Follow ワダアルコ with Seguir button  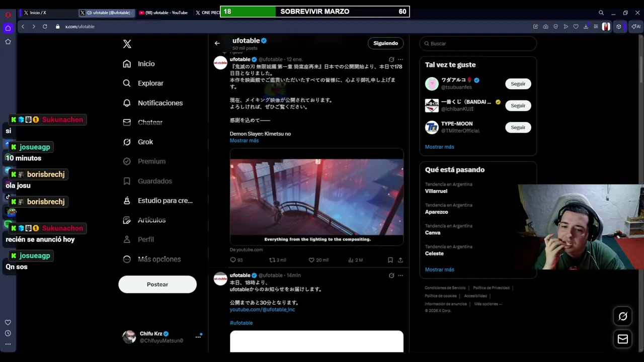(518, 84)
